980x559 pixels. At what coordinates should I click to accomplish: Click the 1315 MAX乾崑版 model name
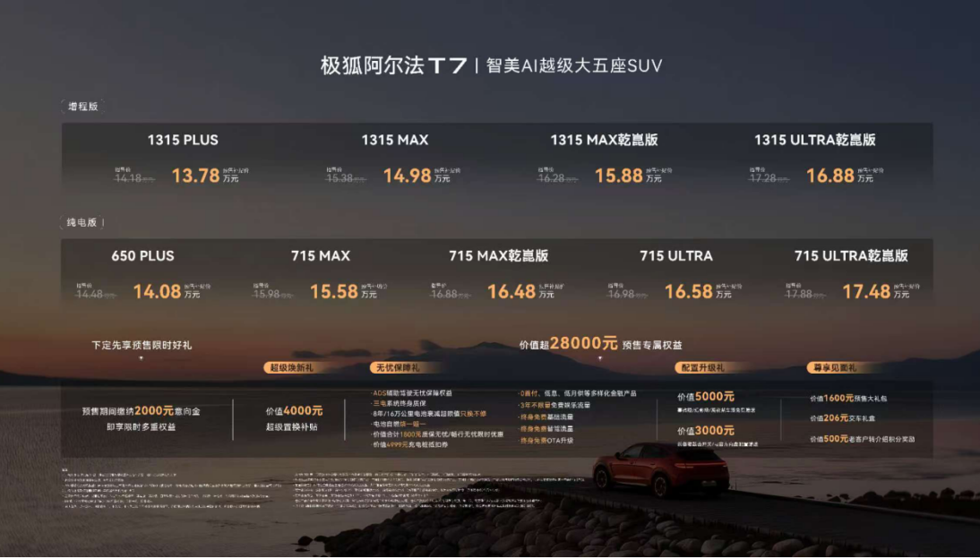pos(604,140)
